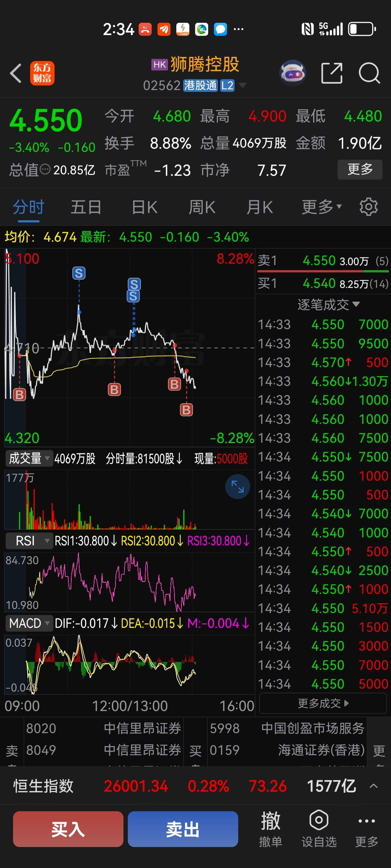Open the 逐笔成交 dropdown
Viewport: 391px width, 868px height.
tap(328, 305)
